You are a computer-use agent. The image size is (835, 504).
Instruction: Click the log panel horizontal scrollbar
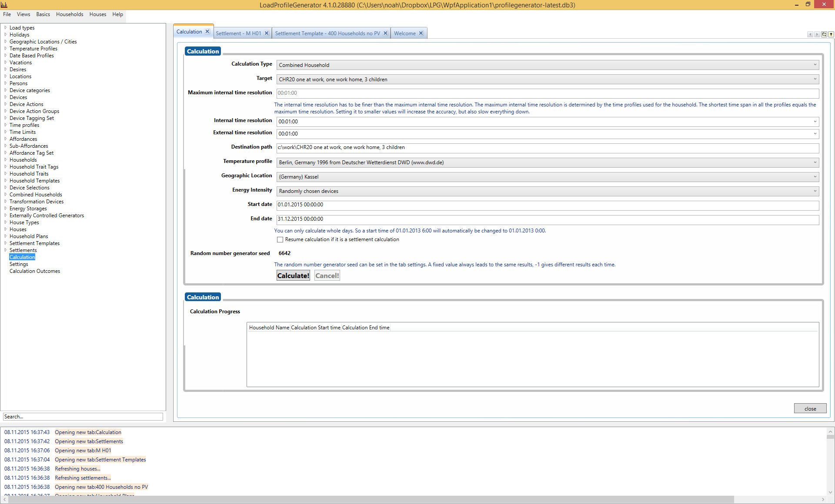[x=371, y=500]
